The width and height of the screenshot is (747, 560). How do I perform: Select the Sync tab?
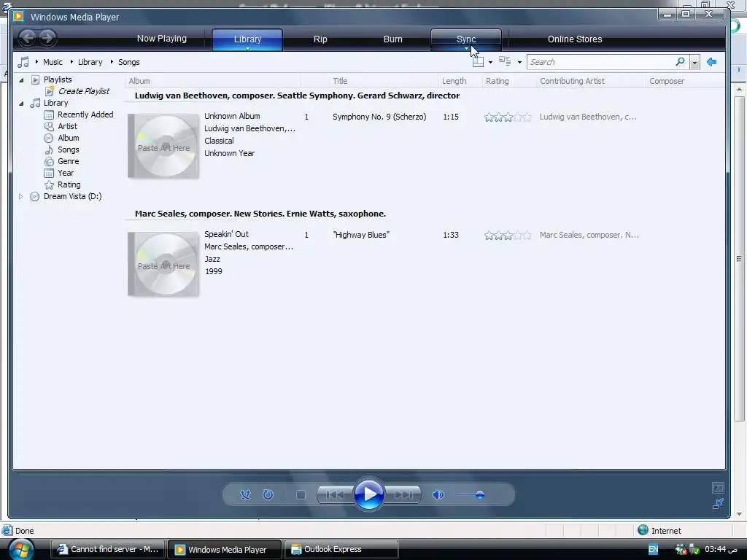(466, 39)
